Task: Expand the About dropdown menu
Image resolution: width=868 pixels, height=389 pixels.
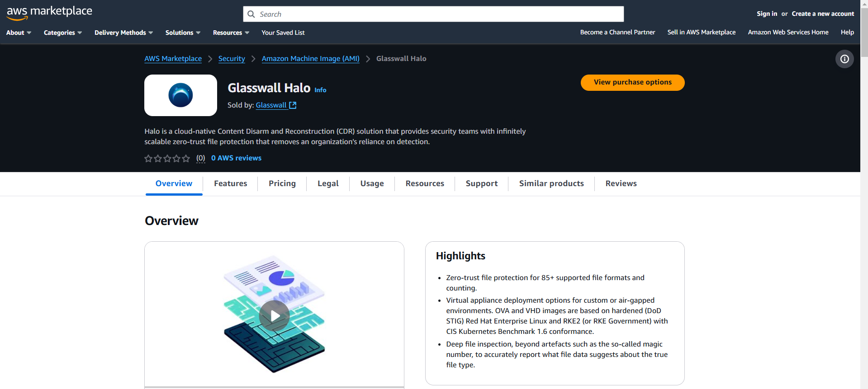Action: click(x=19, y=33)
